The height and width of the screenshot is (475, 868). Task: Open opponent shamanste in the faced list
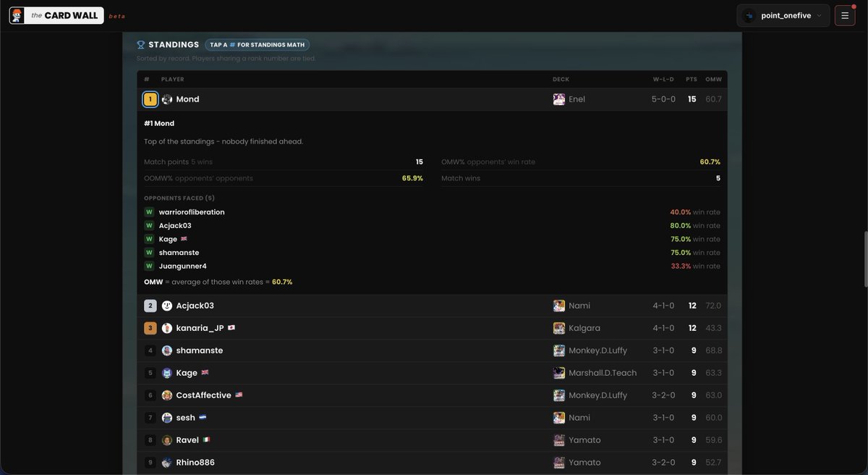(179, 253)
